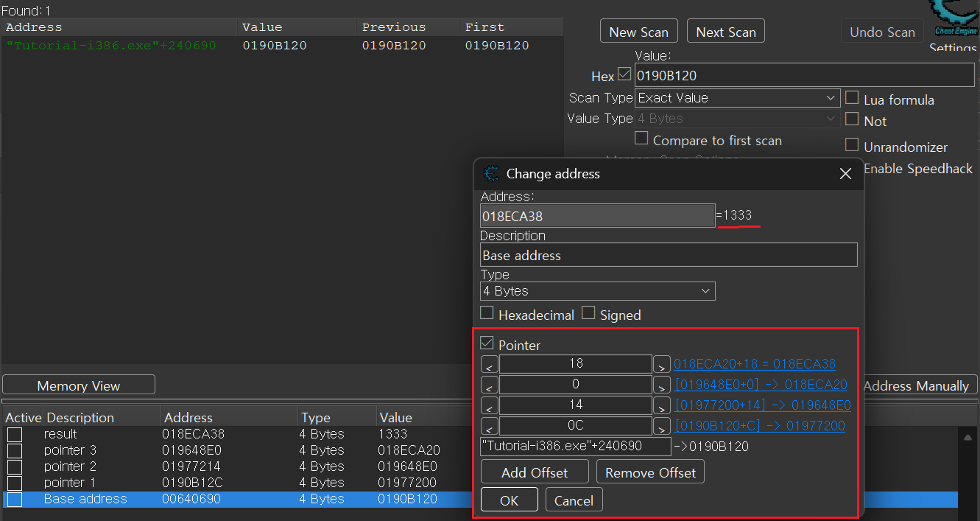Viewport: 980px width, 521px height.
Task: Click decrease arrow beside offset 18
Action: (x=489, y=364)
